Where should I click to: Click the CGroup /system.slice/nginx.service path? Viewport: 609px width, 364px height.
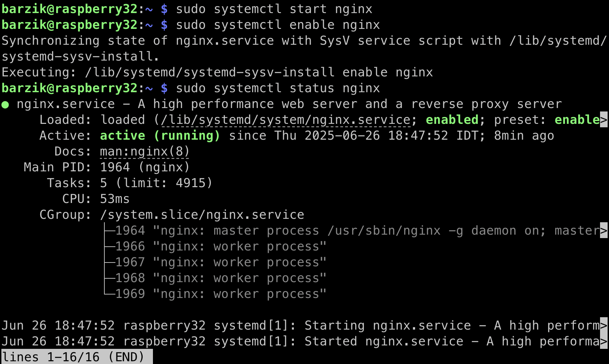[x=202, y=215]
